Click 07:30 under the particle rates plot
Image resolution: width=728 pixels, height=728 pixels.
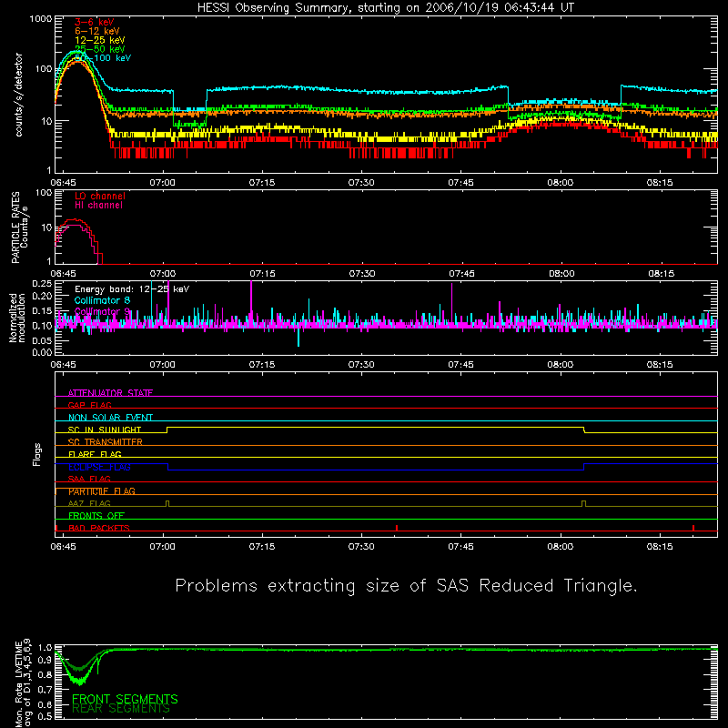(x=361, y=274)
